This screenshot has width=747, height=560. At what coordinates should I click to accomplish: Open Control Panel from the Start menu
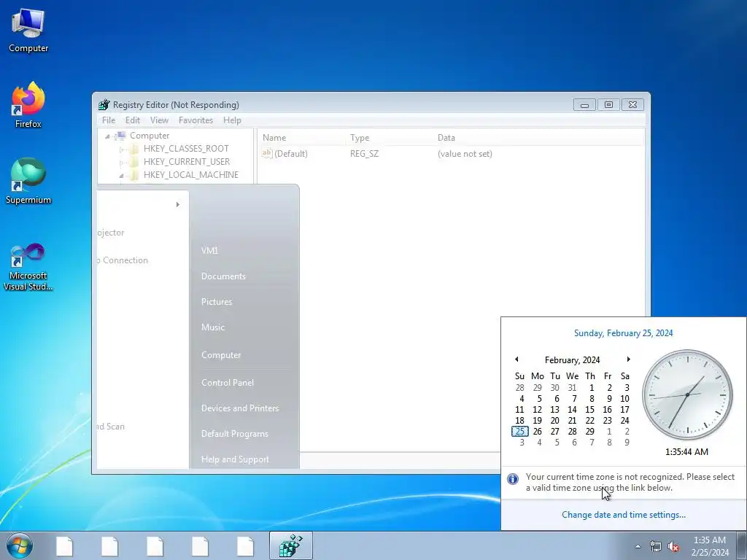[228, 383]
